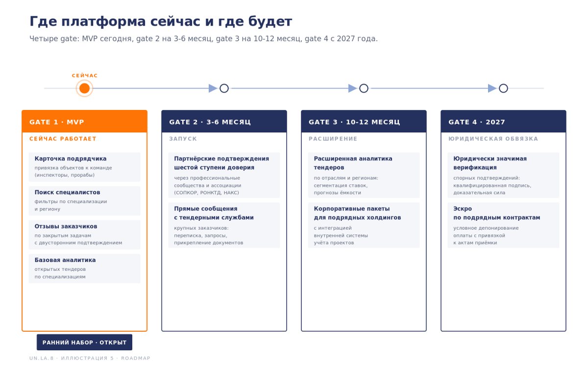
Task: Click the subtitle starting with Четыре gate
Action: [x=203, y=39]
